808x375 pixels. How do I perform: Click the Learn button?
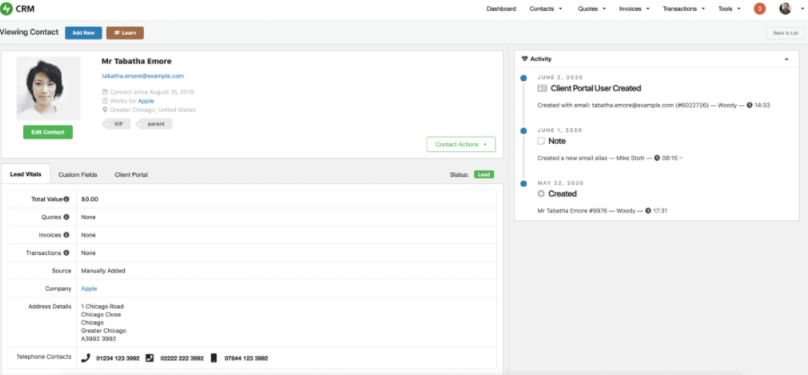125,33
